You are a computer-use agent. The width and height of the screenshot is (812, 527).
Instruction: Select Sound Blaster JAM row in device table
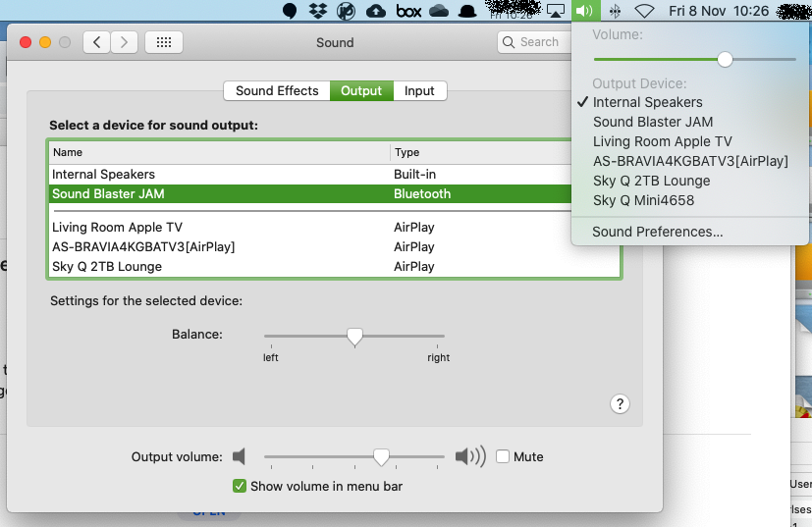pos(310,194)
